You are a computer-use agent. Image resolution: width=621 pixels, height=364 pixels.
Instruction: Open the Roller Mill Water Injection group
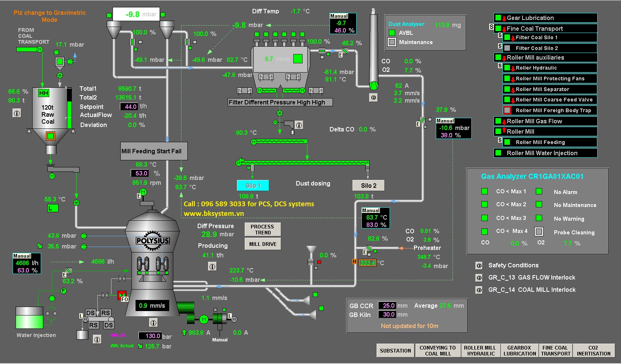coord(545,153)
